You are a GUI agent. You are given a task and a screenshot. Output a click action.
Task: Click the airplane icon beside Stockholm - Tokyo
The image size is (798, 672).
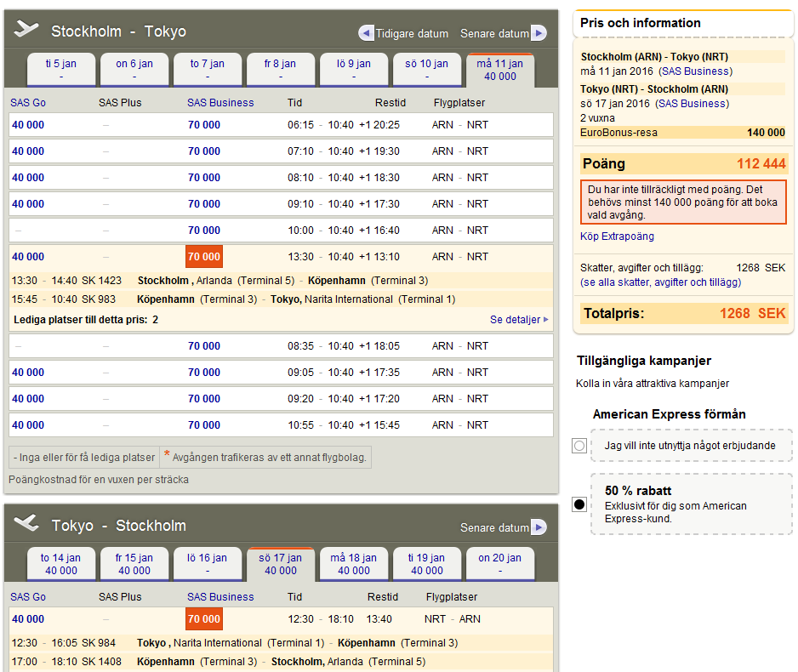[x=28, y=30]
